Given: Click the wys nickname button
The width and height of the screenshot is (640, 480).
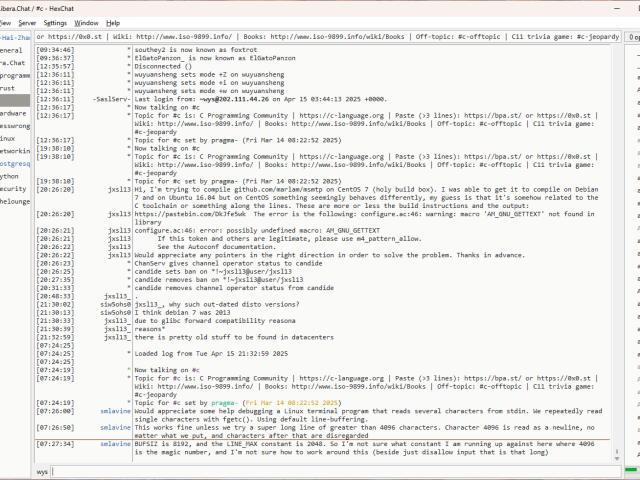Looking at the screenshot, I should coord(43,470).
